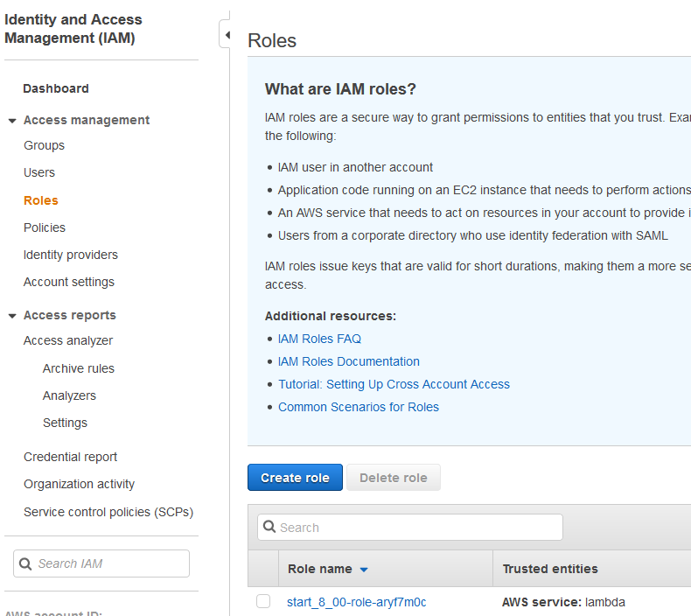Screen dimensions: 691x616
Task: Click the magnifier icon in Search IAM box
Action: (25, 563)
